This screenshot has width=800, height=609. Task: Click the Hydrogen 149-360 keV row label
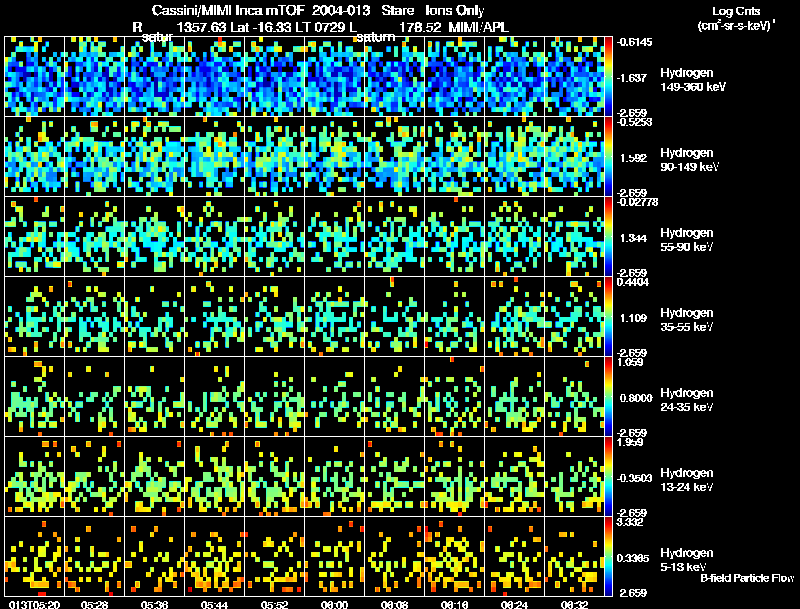[x=693, y=80]
